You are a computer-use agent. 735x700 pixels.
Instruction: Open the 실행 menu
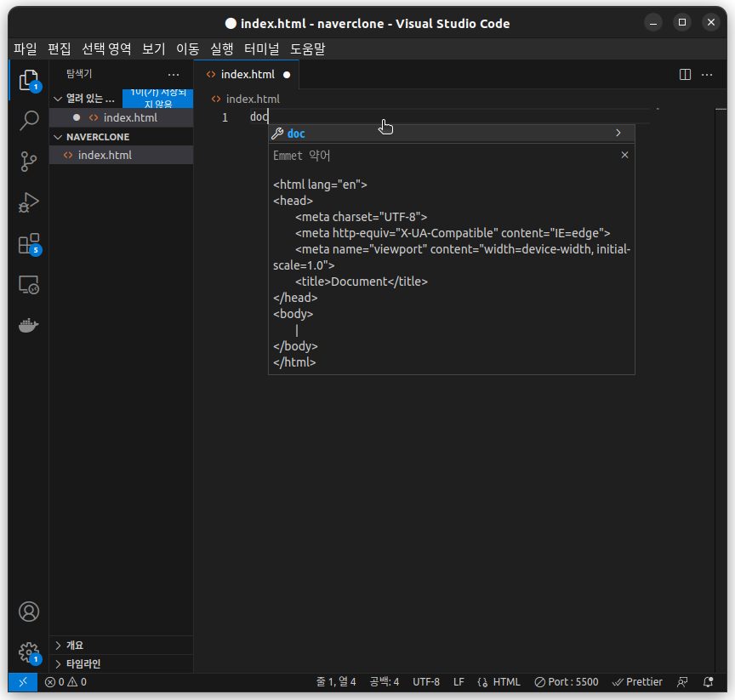coord(222,48)
